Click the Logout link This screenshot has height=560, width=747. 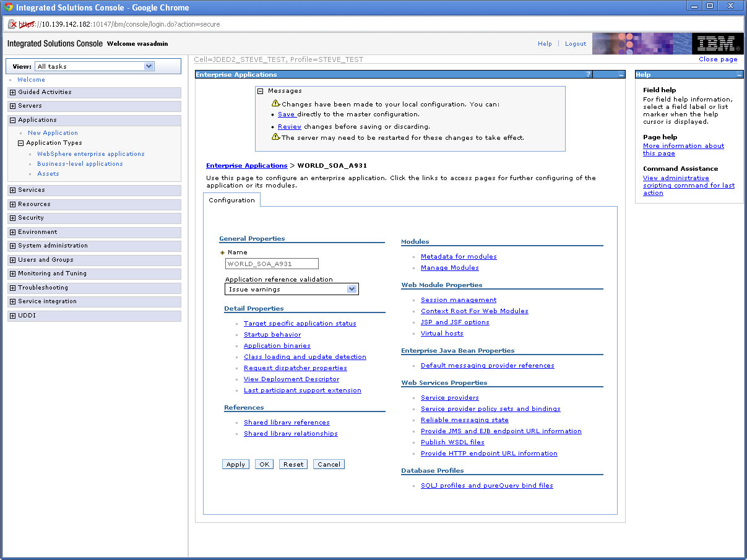click(576, 44)
